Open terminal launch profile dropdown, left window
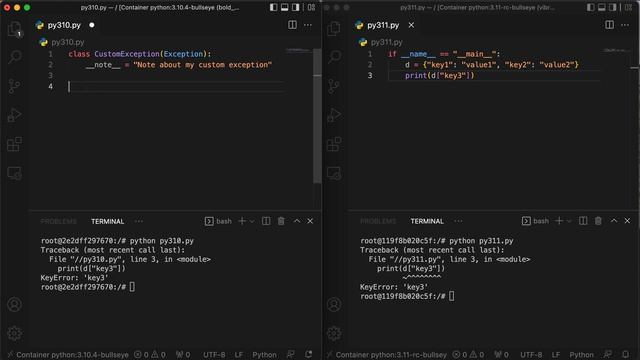 252,221
